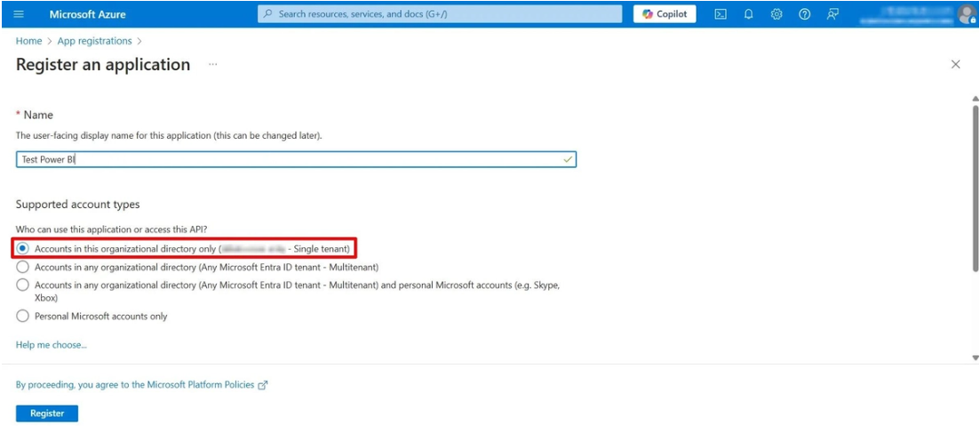Image resolution: width=980 pixels, height=426 pixels.
Task: Open the help question mark menu
Action: [x=804, y=13]
